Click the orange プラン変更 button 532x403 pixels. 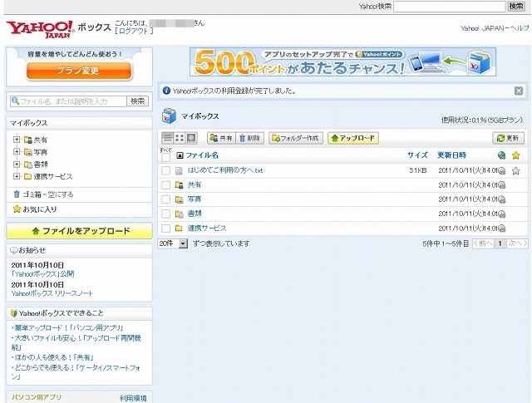79,71
